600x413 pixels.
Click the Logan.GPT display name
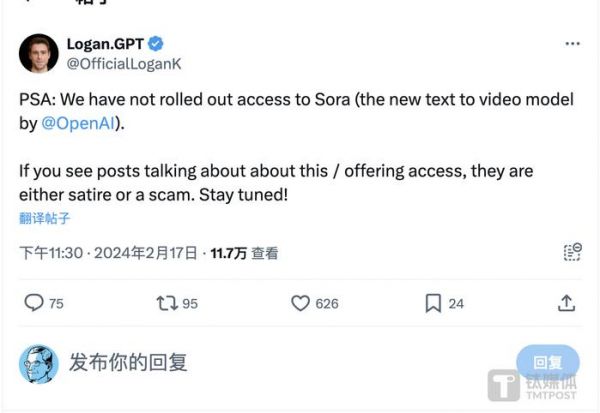105,44
